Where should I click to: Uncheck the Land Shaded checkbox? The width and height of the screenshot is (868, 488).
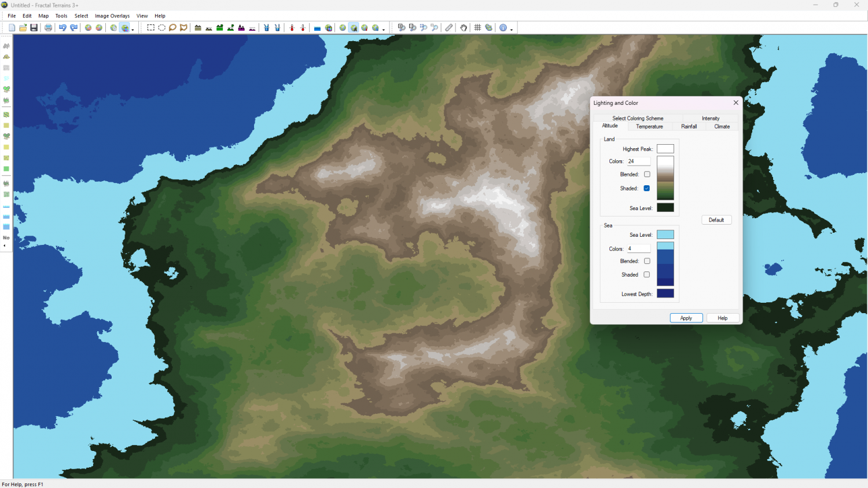point(647,188)
